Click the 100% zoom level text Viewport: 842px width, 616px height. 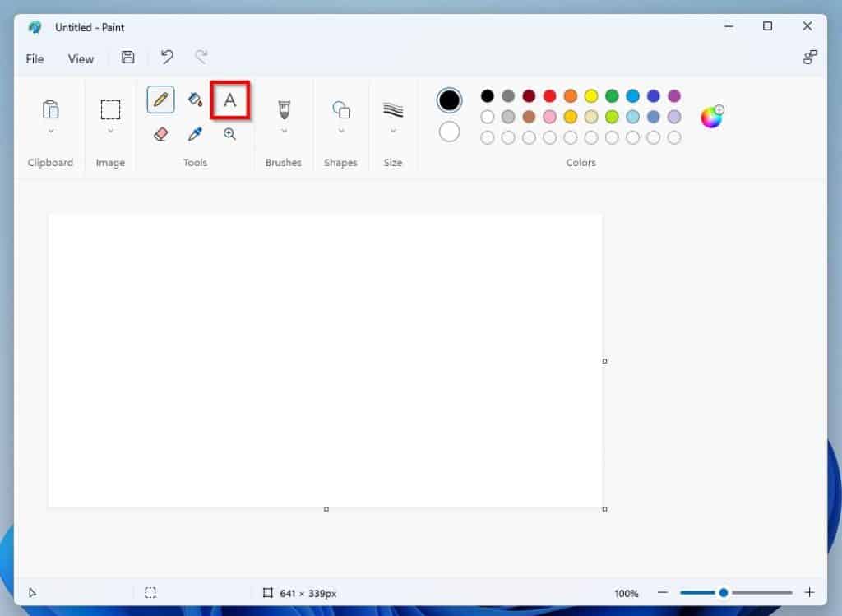pos(626,593)
